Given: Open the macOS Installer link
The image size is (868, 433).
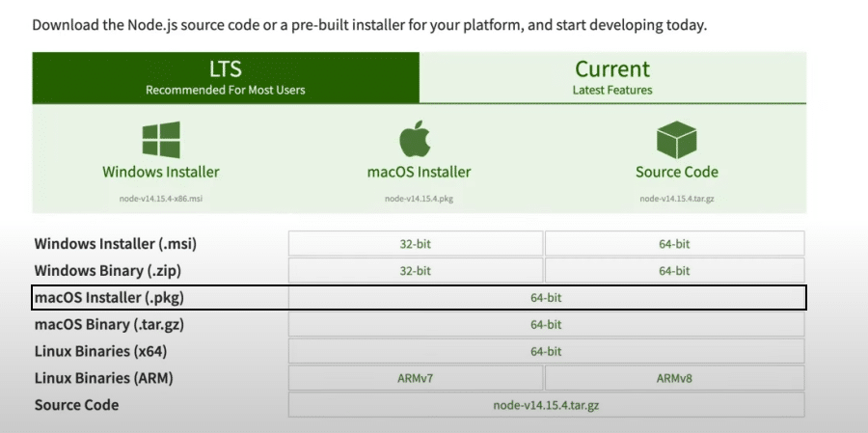Looking at the screenshot, I should coord(420,172).
